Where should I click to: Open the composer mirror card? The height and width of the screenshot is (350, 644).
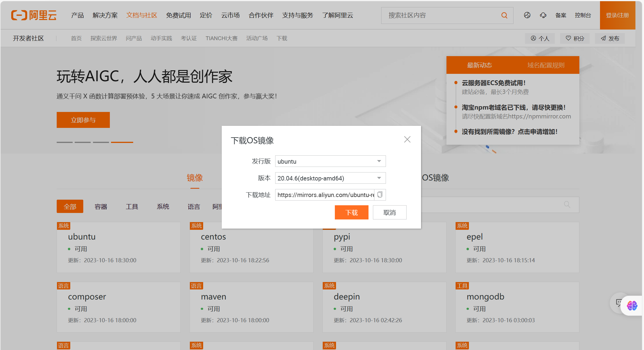(118, 307)
